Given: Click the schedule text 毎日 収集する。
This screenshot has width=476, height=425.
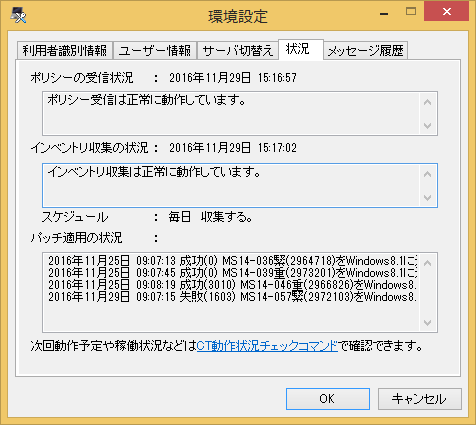Looking at the screenshot, I should (210, 217).
